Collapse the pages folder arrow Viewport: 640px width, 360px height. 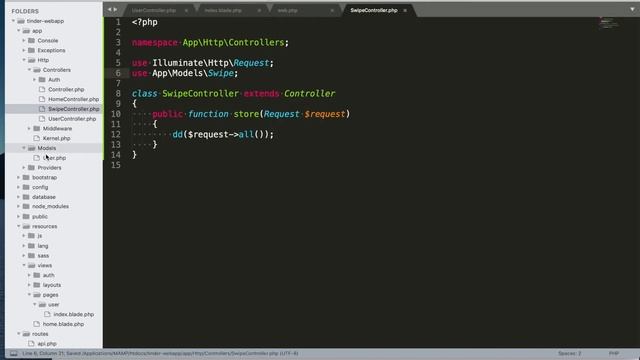[x=29, y=294]
